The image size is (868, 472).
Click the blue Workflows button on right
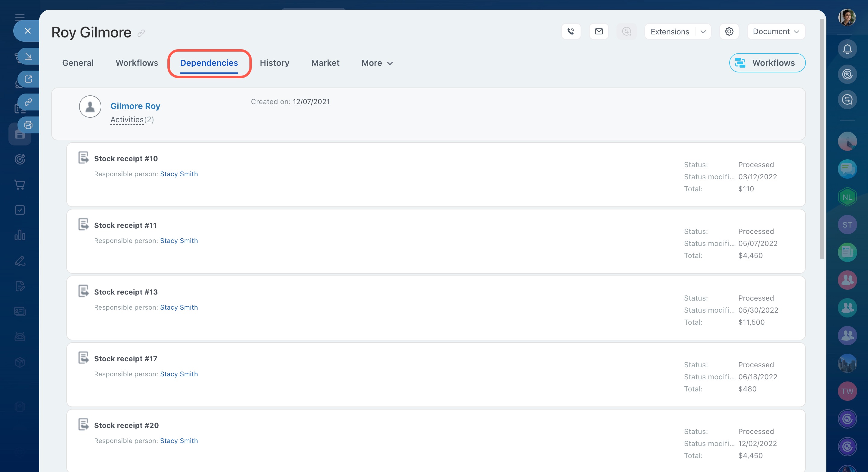click(767, 63)
